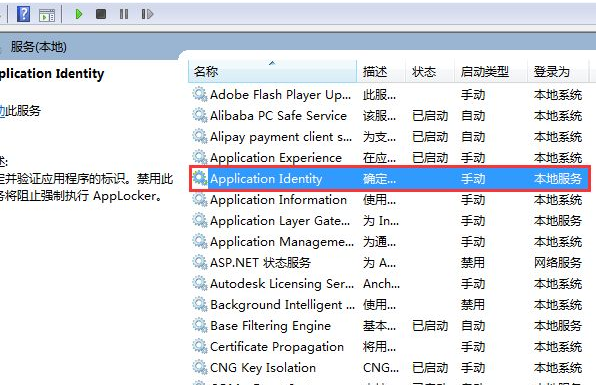This screenshot has height=385, width=596.
Task: Click 已启动 status of CNG Key Isolation
Action: (x=430, y=368)
